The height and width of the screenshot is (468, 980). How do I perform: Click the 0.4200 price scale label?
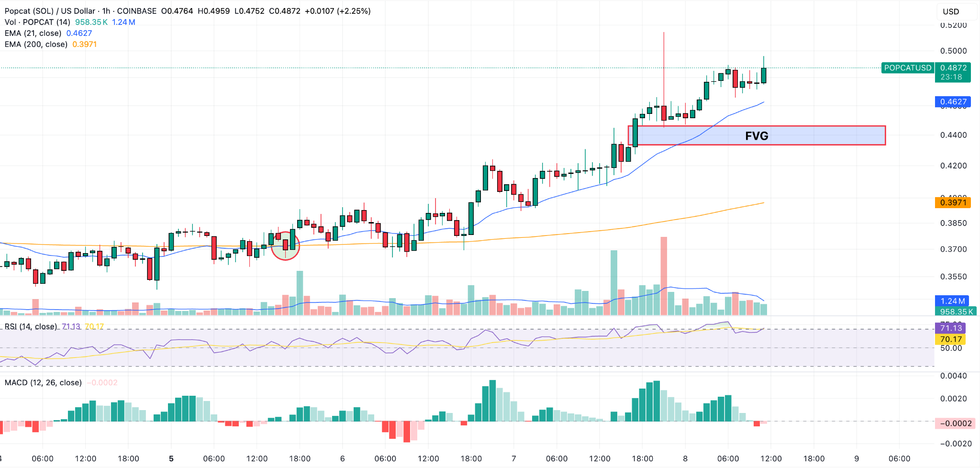coord(953,166)
